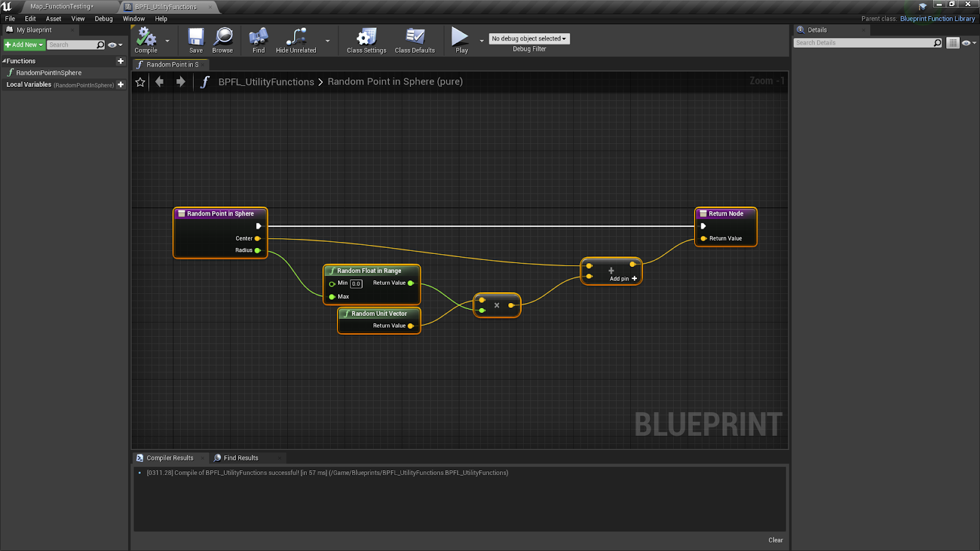The width and height of the screenshot is (980, 551).
Task: Open the Add New menu
Action: [24, 44]
